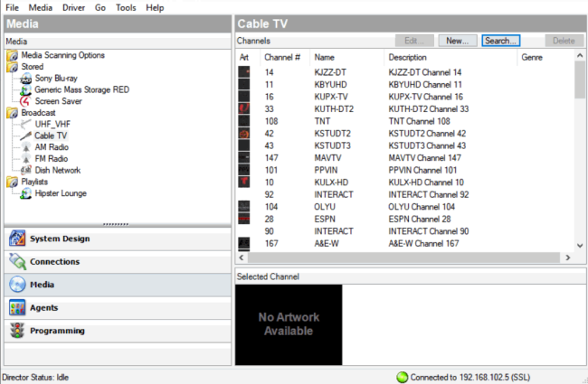Click the Director Status: Idle text
588x384 pixels.
coord(35,378)
